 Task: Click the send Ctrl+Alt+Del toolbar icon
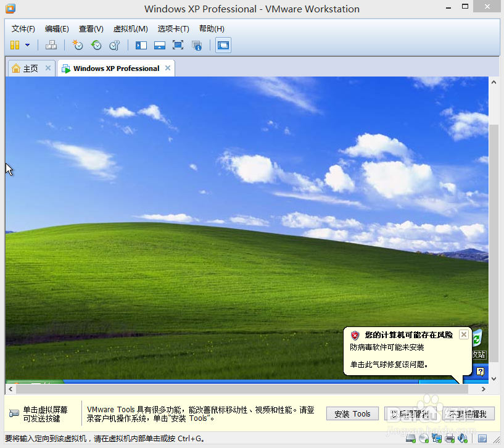(51, 45)
